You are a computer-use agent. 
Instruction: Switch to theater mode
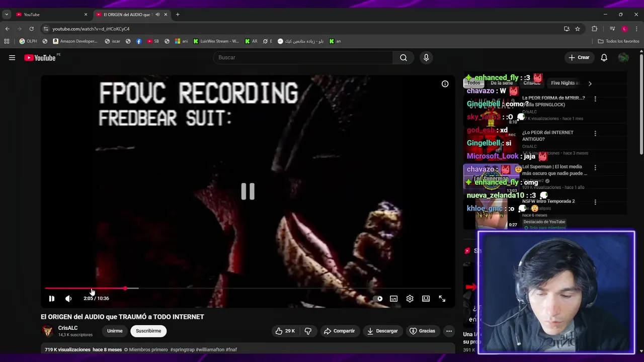[x=426, y=299]
